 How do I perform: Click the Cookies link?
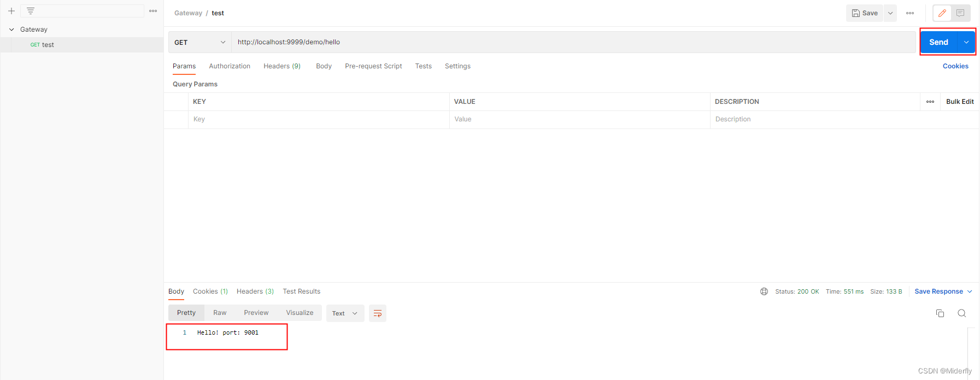[x=955, y=66]
